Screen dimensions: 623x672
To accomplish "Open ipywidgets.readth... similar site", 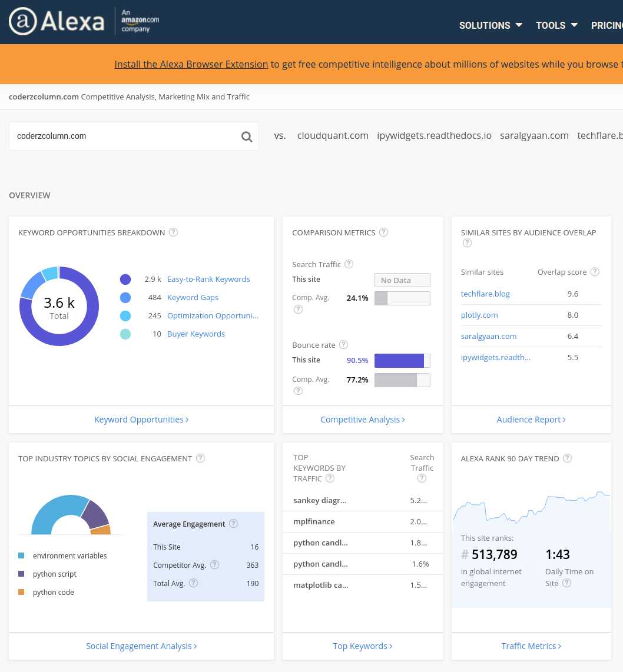I will pos(495,357).
